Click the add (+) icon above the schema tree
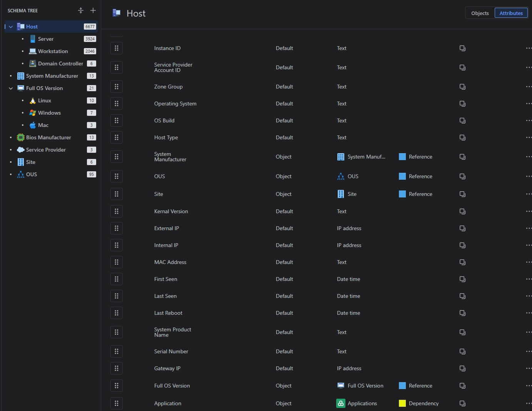The height and width of the screenshot is (411, 532). (93, 10)
